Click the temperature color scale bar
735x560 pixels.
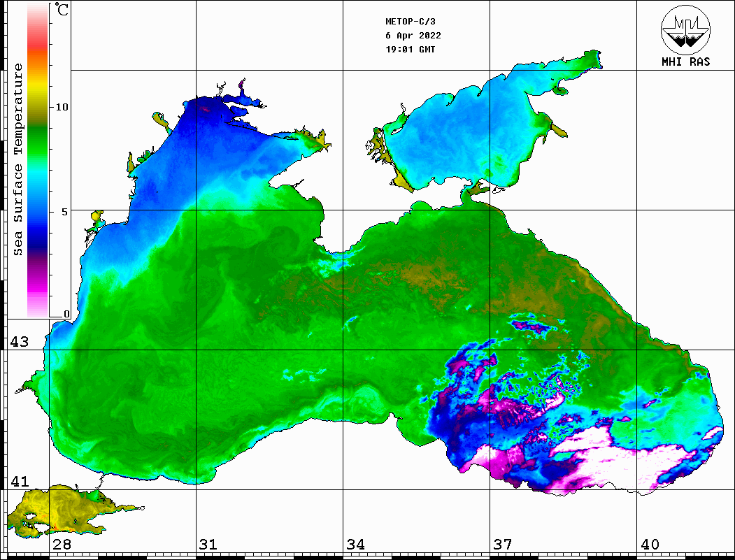click(38, 160)
